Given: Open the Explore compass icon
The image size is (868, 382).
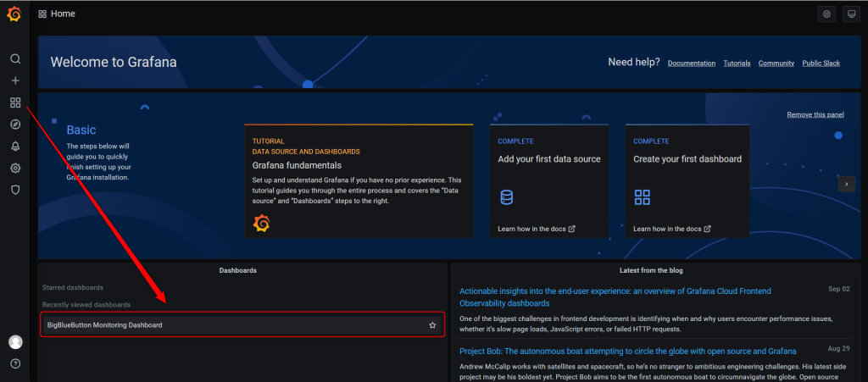Looking at the screenshot, I should click(15, 125).
